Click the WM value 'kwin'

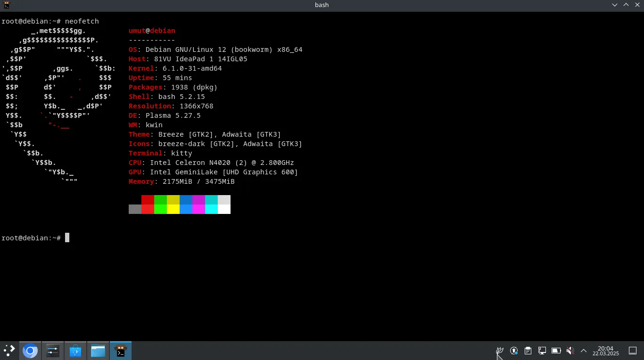[154, 125]
